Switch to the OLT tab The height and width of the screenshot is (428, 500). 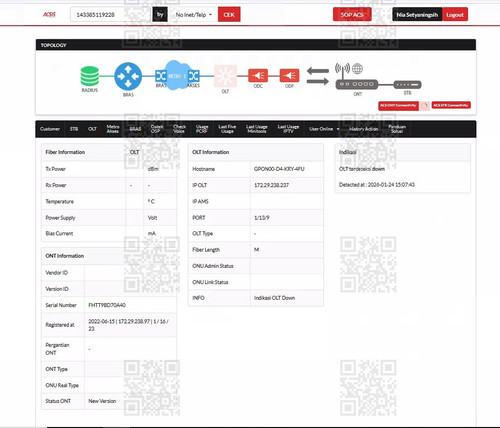point(92,129)
